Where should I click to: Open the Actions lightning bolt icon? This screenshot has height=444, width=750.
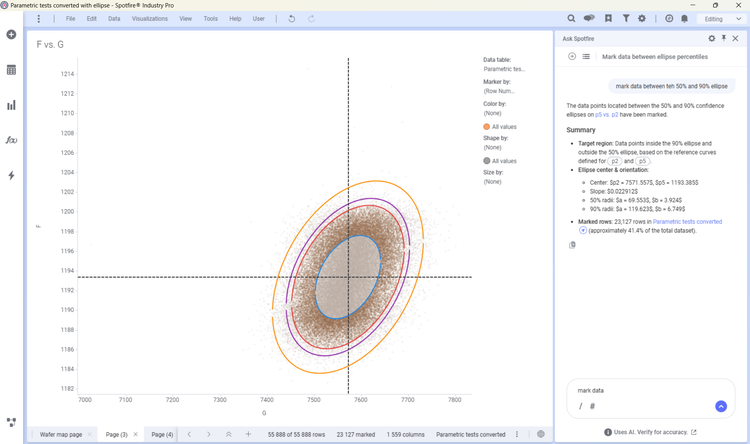(11, 176)
